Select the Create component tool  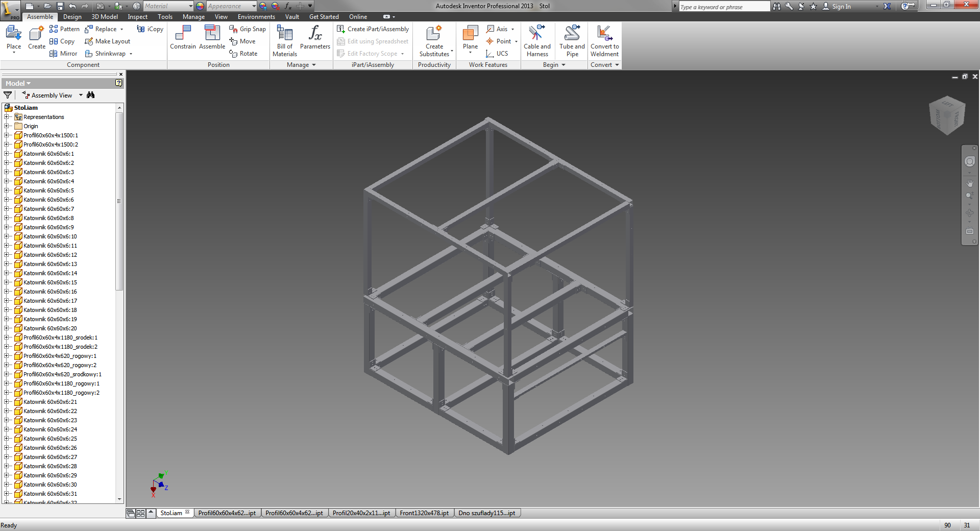pyautogui.click(x=37, y=38)
